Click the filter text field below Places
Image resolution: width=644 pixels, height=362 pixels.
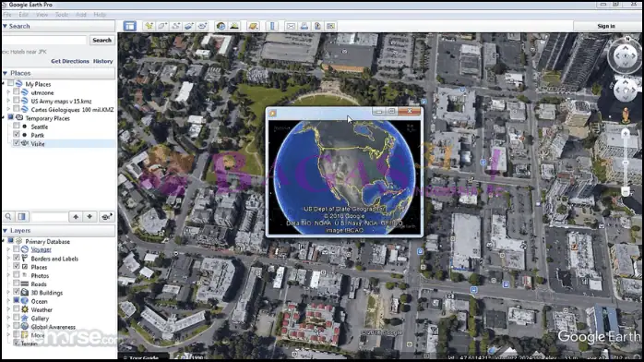point(49,216)
